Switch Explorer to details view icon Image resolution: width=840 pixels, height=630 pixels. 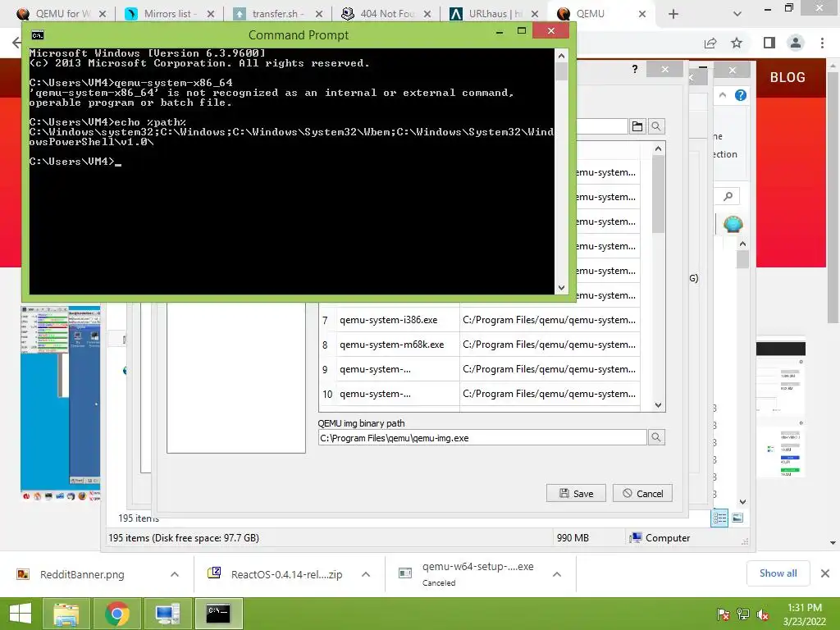[719, 518]
